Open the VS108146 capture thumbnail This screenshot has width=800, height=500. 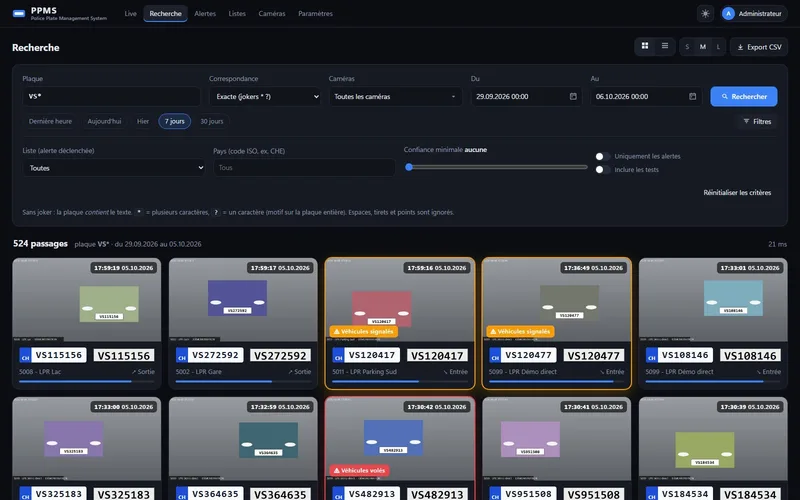point(713,300)
